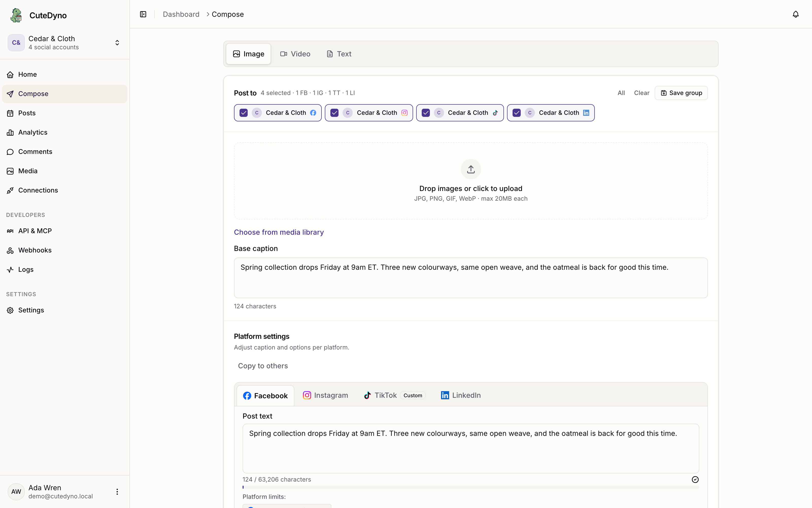Click the Save group button
Screen dimensions: 812x508
click(681, 93)
